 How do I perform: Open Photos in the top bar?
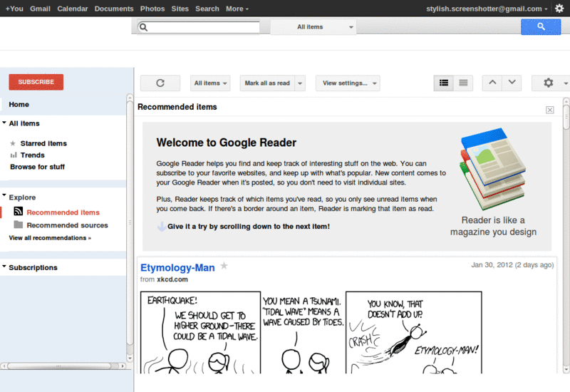pyautogui.click(x=152, y=9)
